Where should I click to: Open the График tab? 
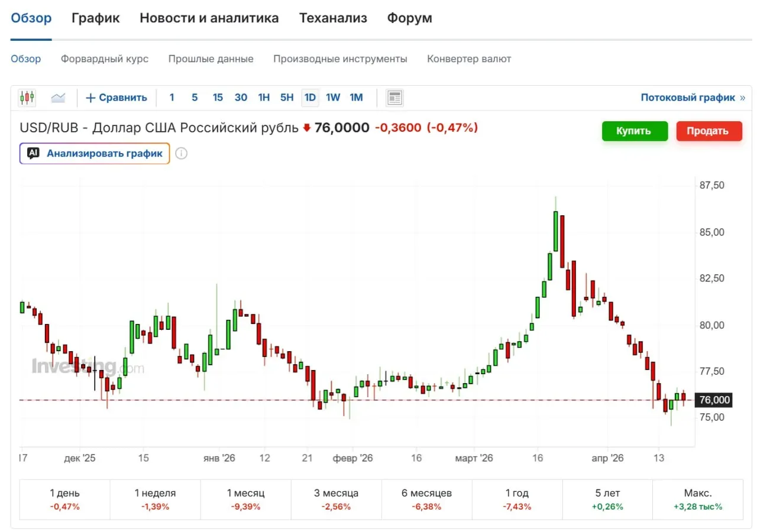pyautogui.click(x=95, y=18)
